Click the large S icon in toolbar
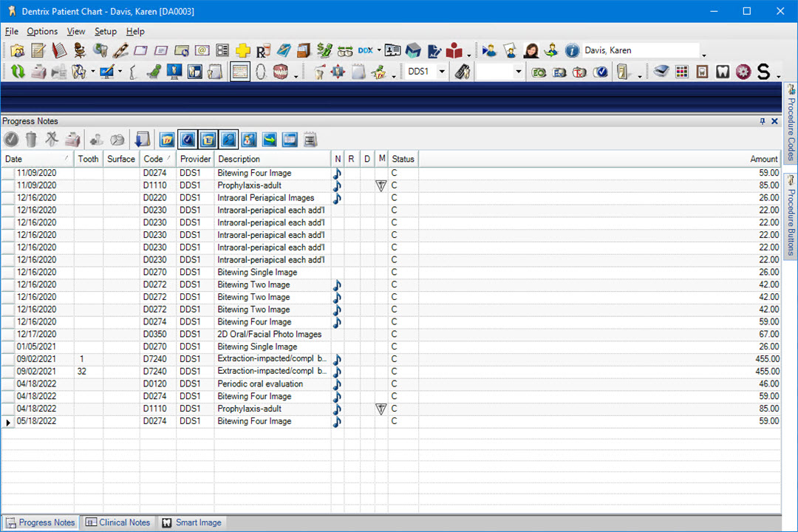 (763, 72)
